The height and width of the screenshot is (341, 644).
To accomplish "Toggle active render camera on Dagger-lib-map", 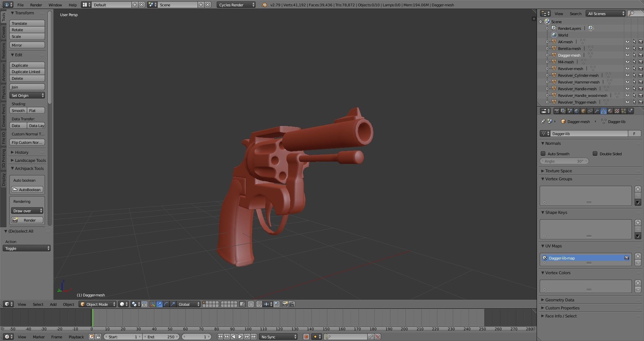I will 627,258.
